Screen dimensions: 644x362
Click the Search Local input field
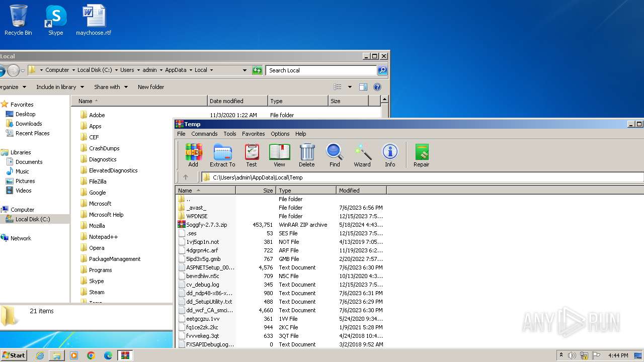pos(322,70)
